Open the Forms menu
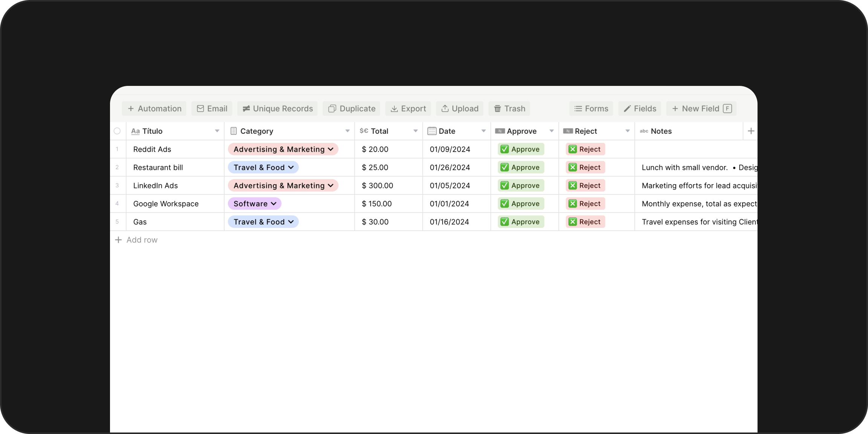Screen dimensions: 868x434 point(591,108)
